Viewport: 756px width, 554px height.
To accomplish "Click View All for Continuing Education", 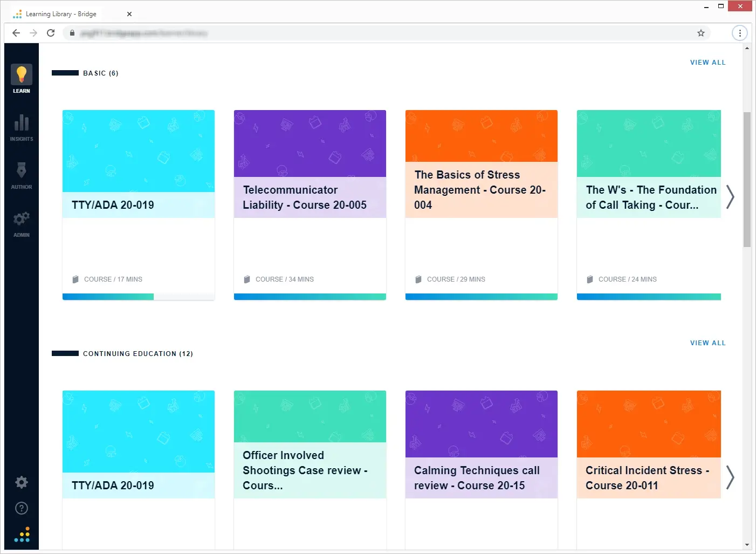I will (x=707, y=343).
